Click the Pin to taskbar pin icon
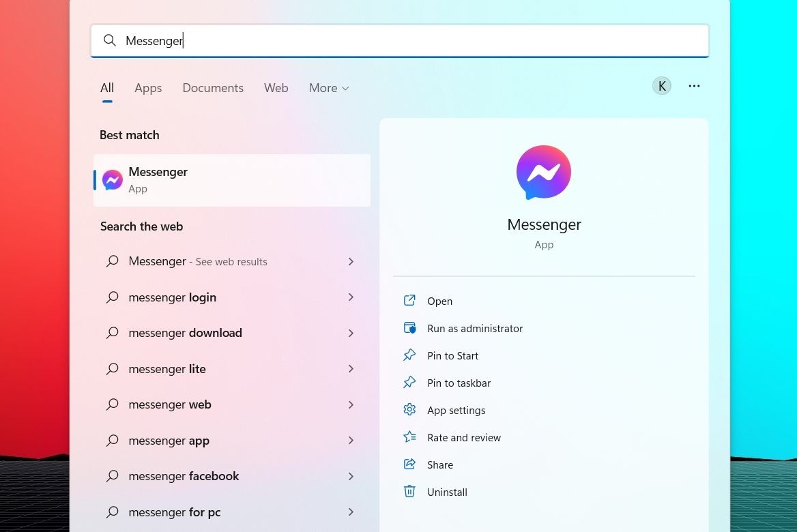797x532 pixels. pyautogui.click(x=409, y=382)
